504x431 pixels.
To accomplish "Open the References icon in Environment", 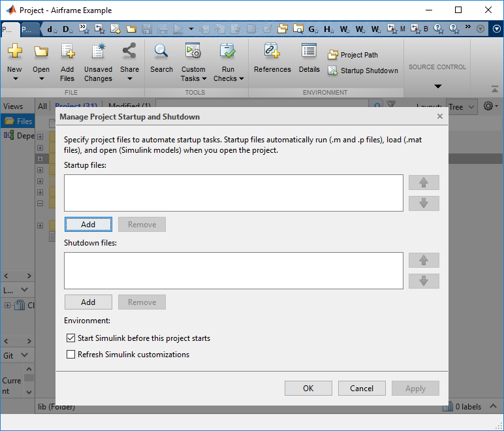I will 272,52.
